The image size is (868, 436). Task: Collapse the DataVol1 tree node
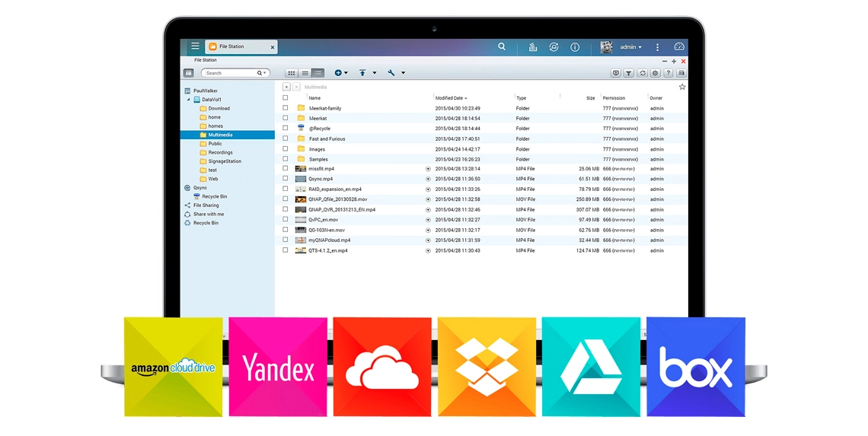coord(188,100)
